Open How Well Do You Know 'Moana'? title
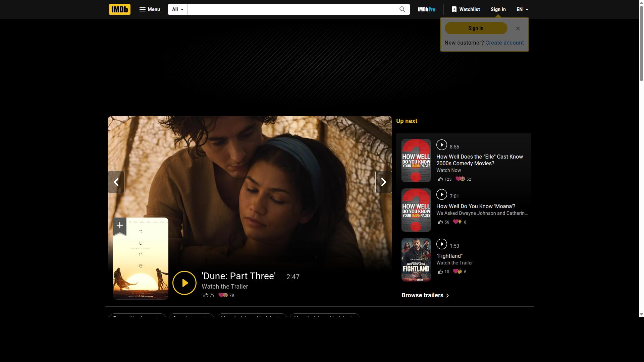644x362 pixels. point(476,206)
